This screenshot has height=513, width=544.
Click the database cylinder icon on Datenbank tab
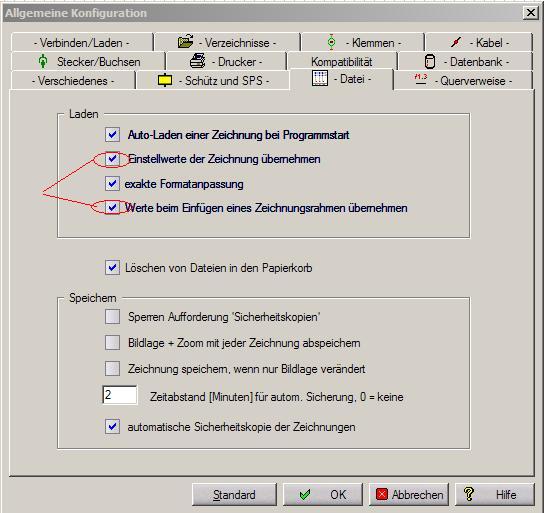[430, 61]
